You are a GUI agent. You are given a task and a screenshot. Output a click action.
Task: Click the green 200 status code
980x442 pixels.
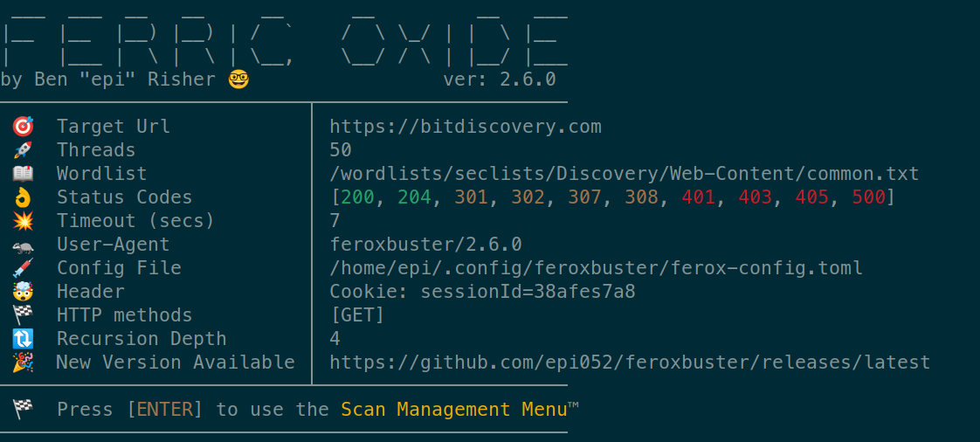pos(357,197)
